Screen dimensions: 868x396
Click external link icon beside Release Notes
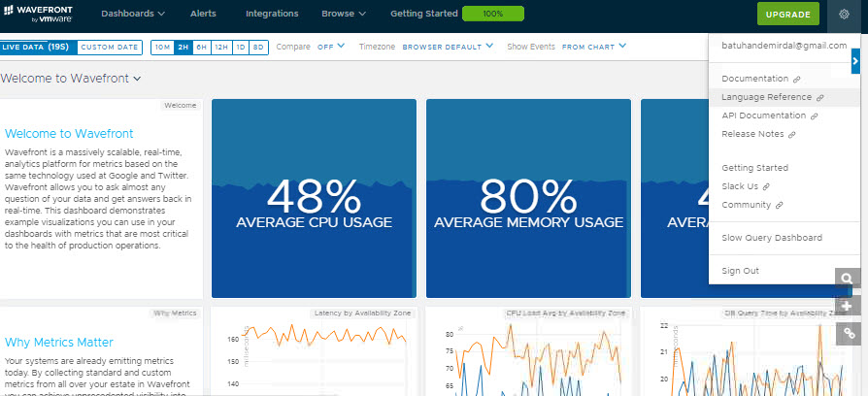792,135
